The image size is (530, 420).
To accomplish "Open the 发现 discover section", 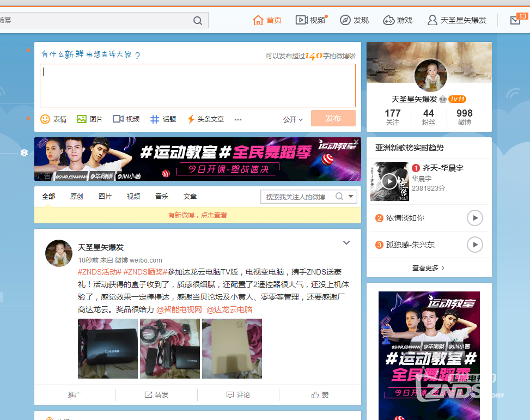I will (x=354, y=20).
